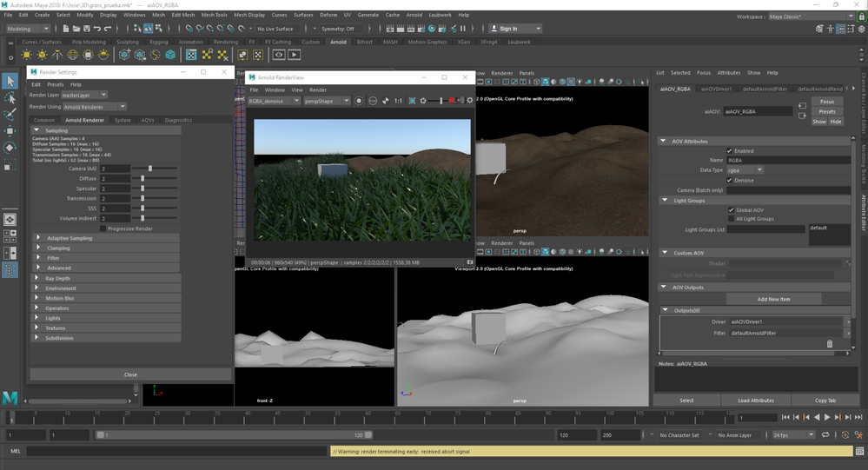Toggle the Enabled checkbox under AOV Attributes
Viewport: 868px width, 470px height.
pyautogui.click(x=729, y=150)
